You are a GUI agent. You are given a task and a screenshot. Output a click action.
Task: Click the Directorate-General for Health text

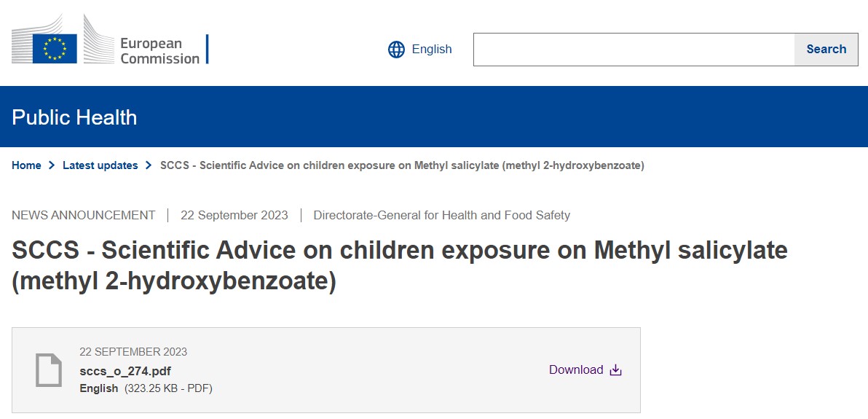pyautogui.click(x=441, y=215)
